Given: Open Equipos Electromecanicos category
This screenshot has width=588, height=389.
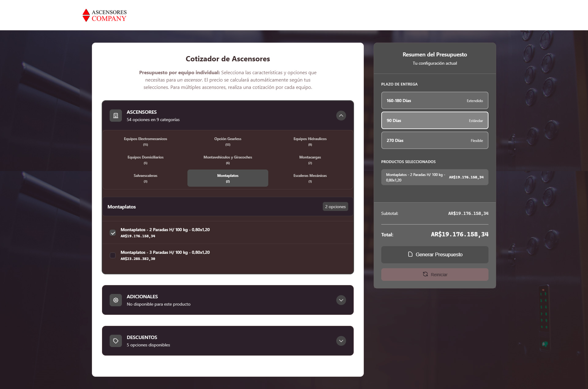Looking at the screenshot, I should pos(145,141).
